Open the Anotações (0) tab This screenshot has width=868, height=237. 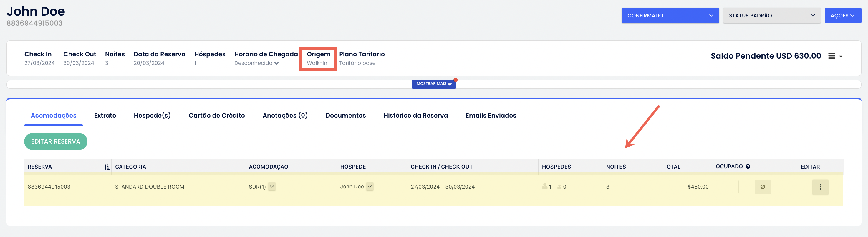tap(285, 115)
